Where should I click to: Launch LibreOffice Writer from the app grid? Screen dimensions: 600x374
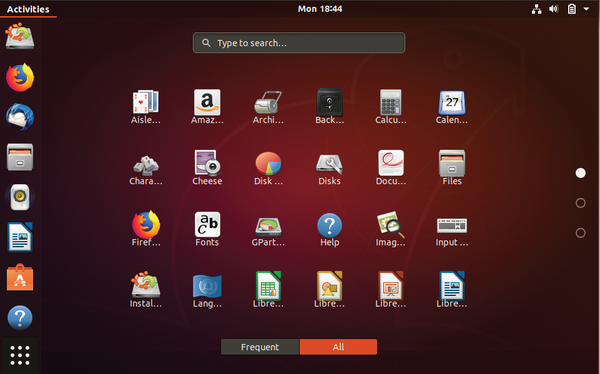click(x=452, y=286)
